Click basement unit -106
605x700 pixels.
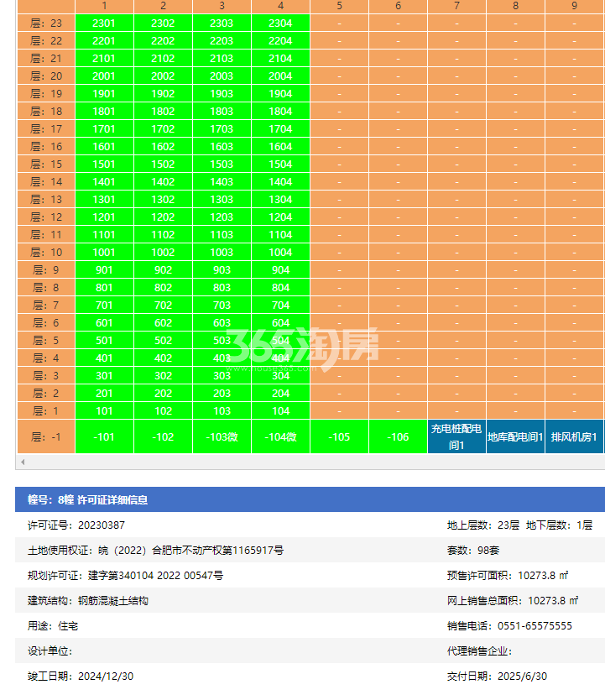click(398, 437)
